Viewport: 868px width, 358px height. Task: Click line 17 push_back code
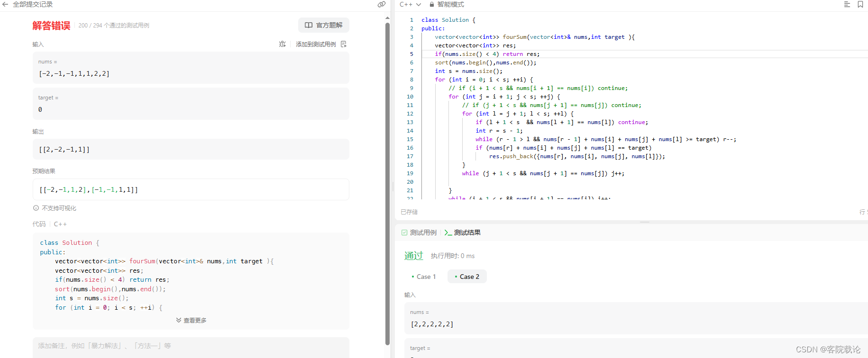(577, 156)
